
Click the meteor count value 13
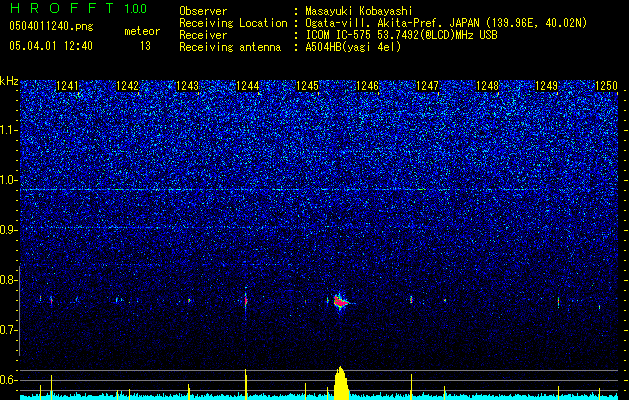click(x=145, y=46)
